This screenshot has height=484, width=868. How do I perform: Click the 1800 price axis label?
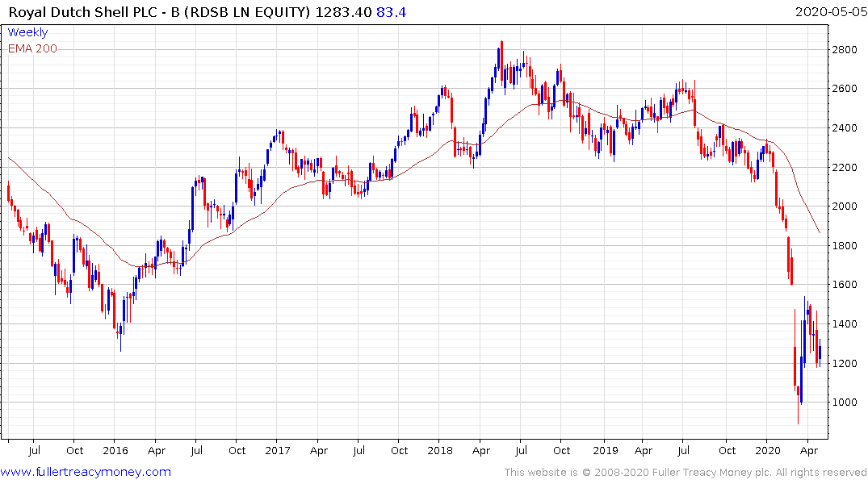(845, 245)
